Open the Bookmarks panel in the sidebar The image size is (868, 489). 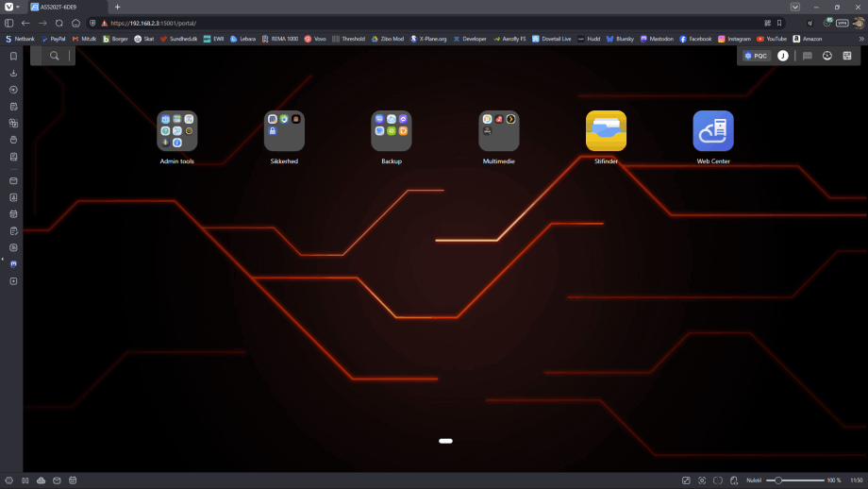13,57
